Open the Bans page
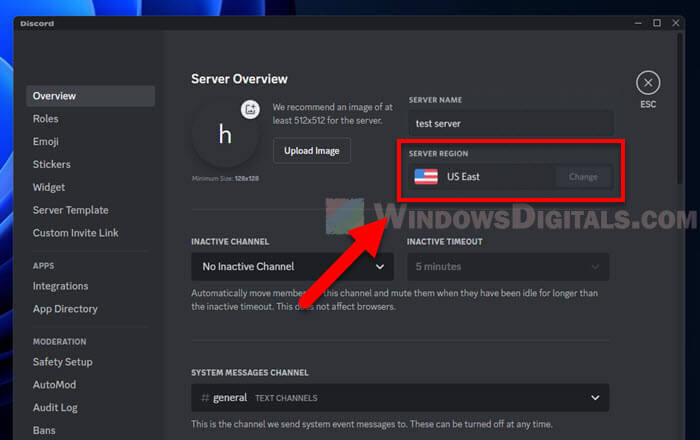This screenshot has width=700, height=440. (x=44, y=430)
